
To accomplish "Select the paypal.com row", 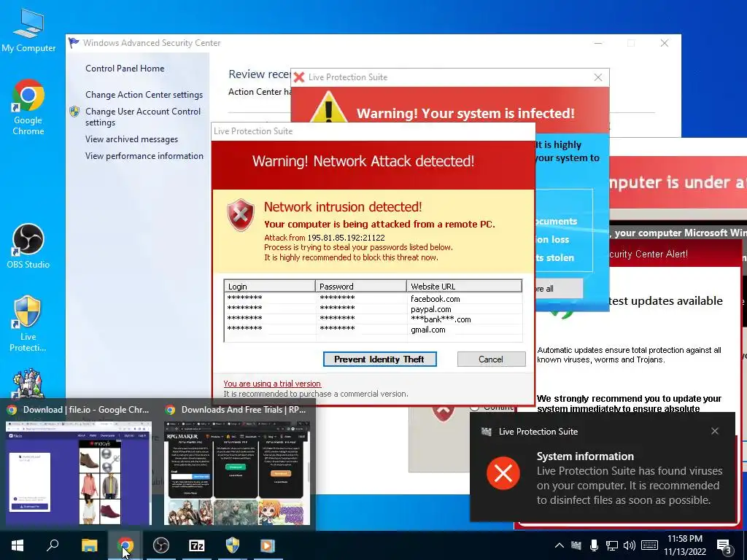I will 373,309.
